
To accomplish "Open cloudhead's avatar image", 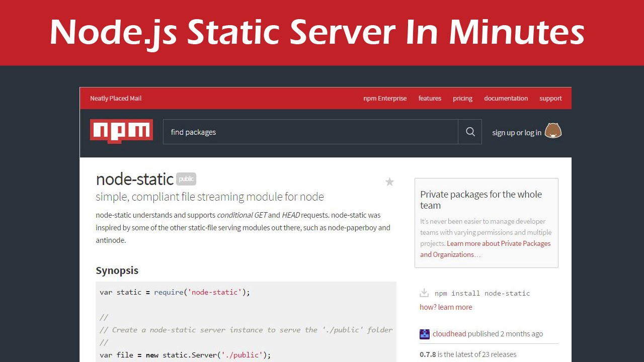I will (425, 334).
